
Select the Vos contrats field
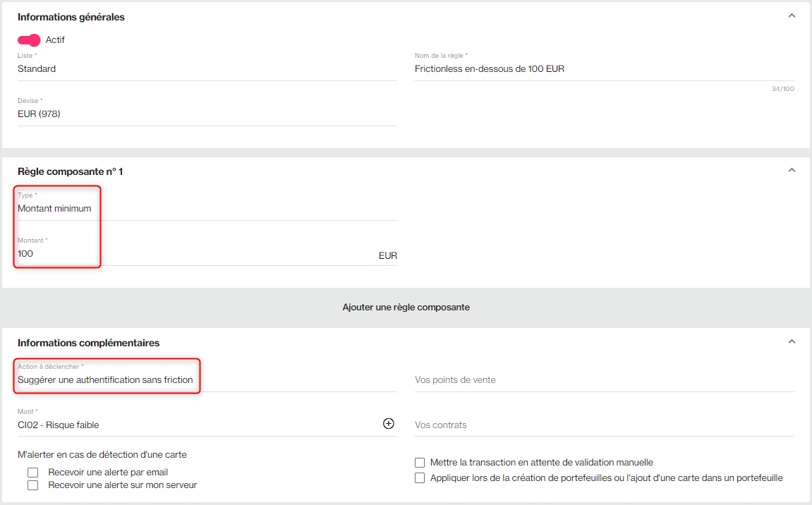(603, 425)
